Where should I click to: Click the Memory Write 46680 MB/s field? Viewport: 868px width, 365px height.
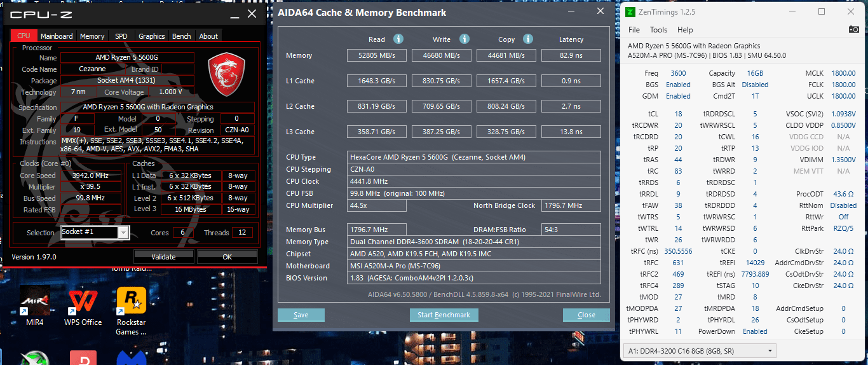click(x=442, y=55)
